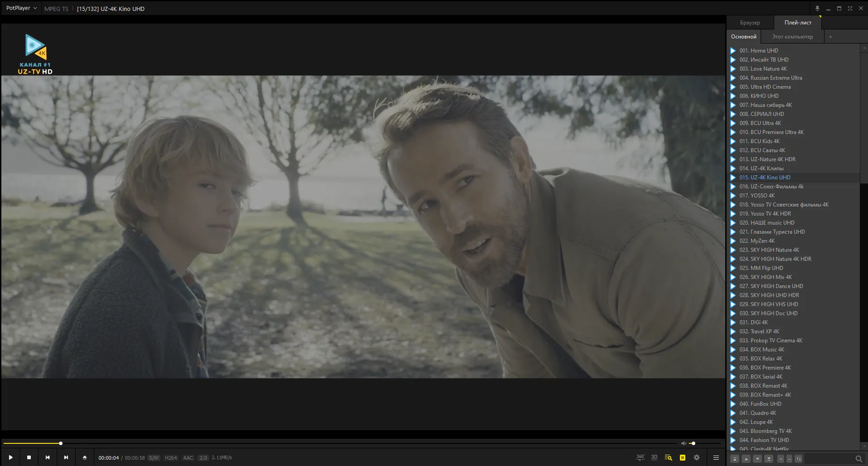Screen dimensions: 868x466
Task: Remove item with playlist minus button
Action: pyautogui.click(x=789, y=459)
